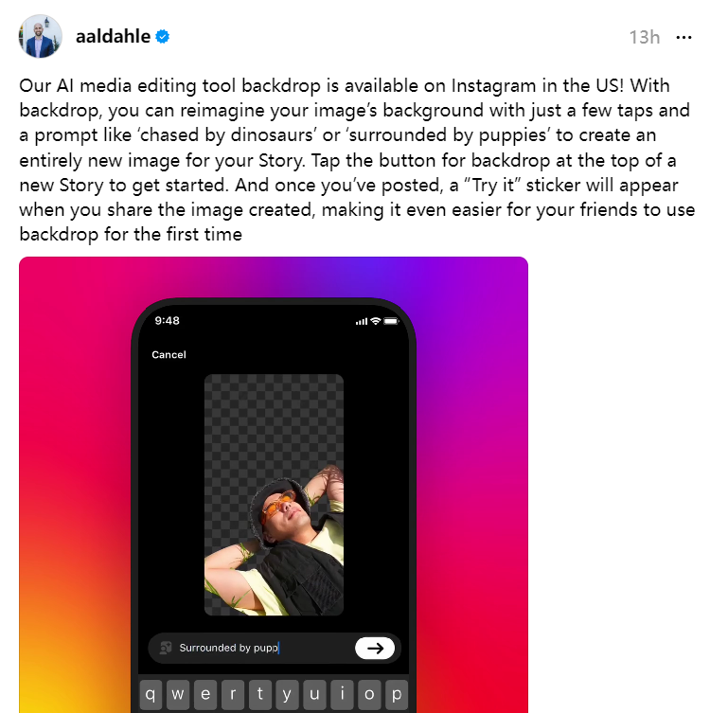
Task: Tap the 'q' key on the keyboard
Action: pyautogui.click(x=151, y=694)
